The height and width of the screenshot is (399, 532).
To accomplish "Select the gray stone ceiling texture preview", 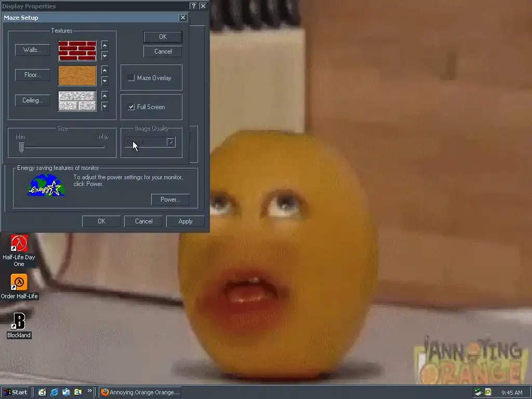I will [x=77, y=101].
